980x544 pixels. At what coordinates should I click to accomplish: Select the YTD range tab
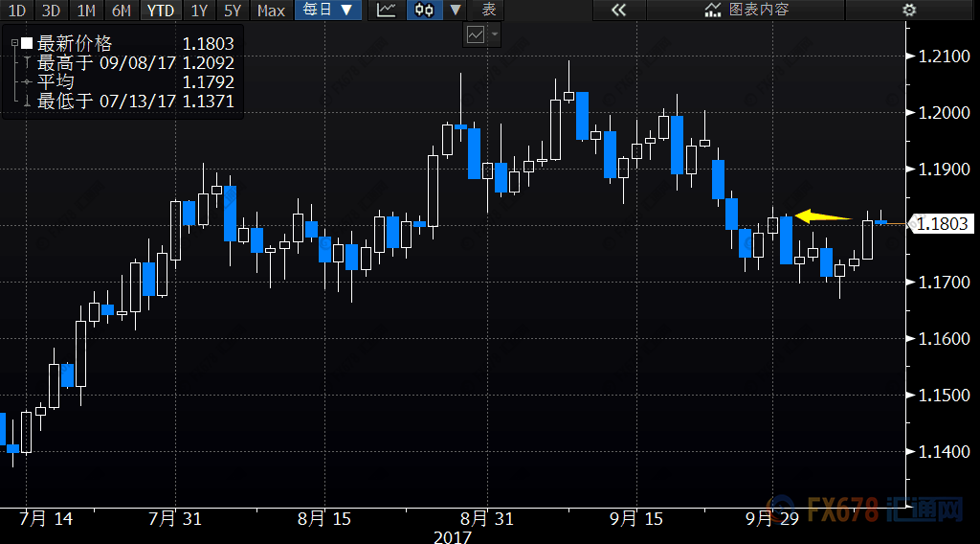pos(161,10)
